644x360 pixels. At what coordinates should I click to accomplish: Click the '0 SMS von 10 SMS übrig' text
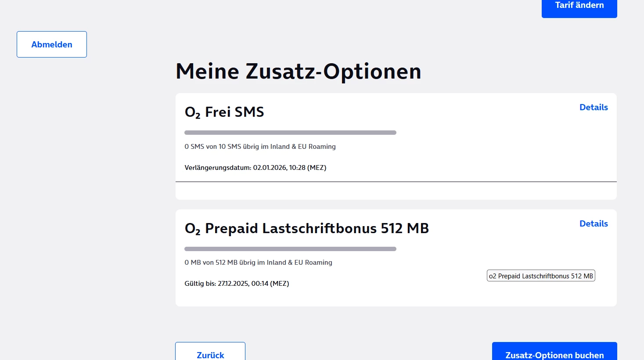260,147
